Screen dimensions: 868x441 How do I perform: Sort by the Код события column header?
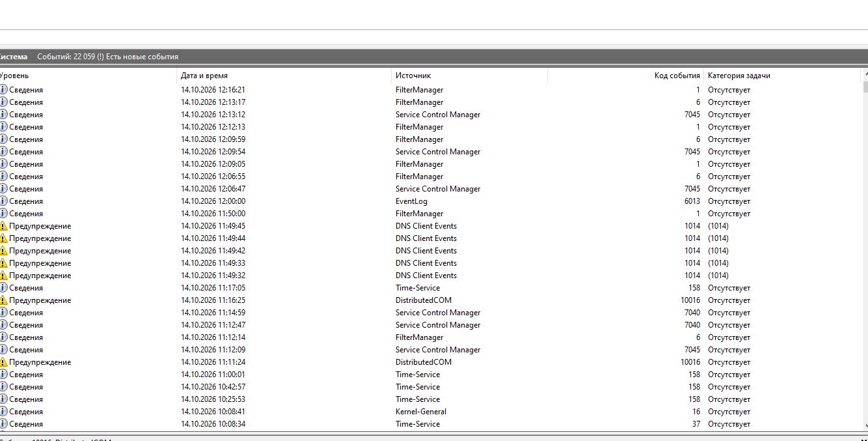(625, 76)
